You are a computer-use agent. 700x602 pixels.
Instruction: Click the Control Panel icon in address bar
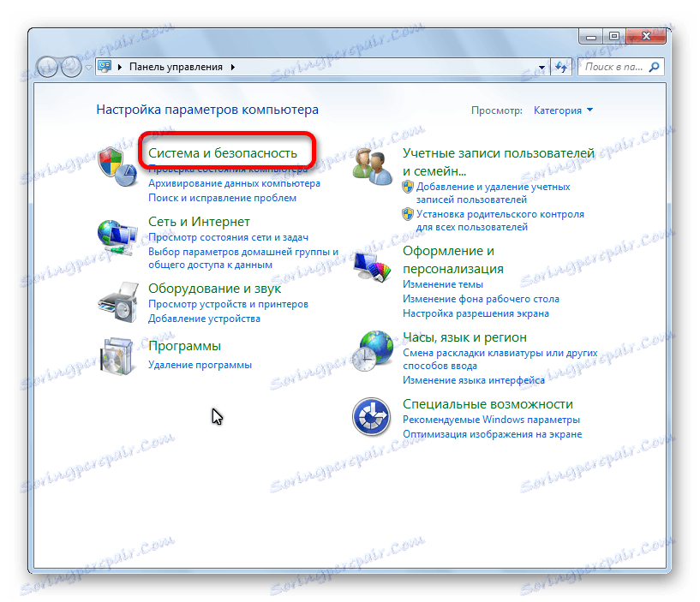click(x=105, y=67)
